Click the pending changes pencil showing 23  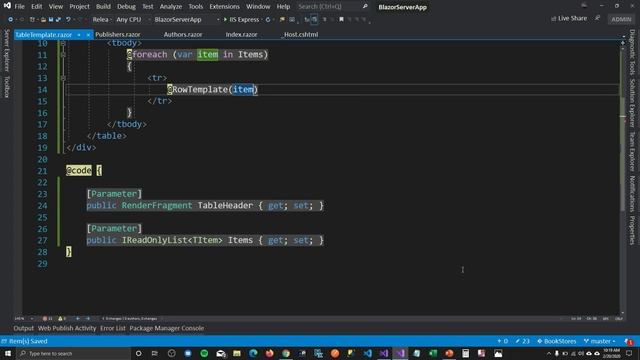(x=522, y=341)
